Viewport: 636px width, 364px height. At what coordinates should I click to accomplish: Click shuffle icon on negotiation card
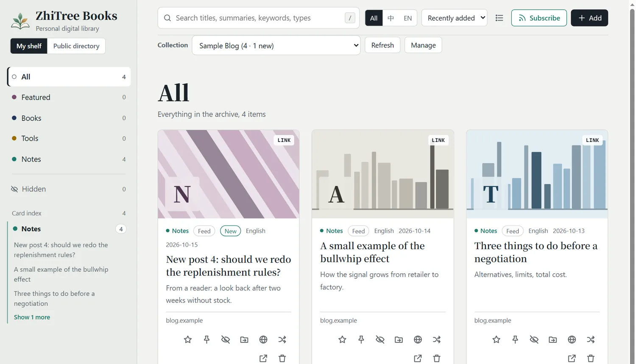tap(591, 339)
